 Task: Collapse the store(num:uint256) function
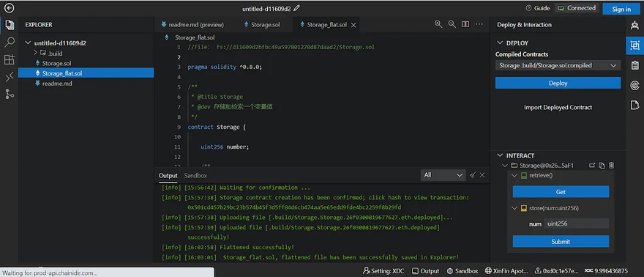[x=514, y=208]
